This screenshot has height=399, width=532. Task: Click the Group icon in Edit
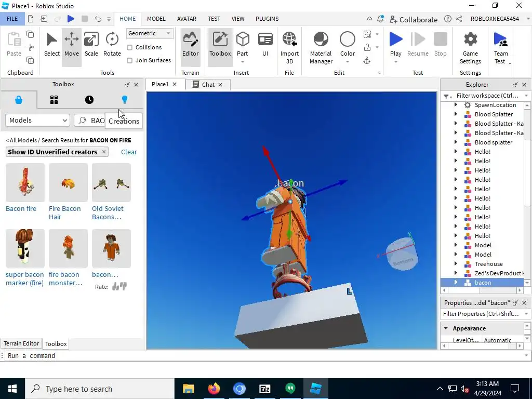[x=367, y=34]
